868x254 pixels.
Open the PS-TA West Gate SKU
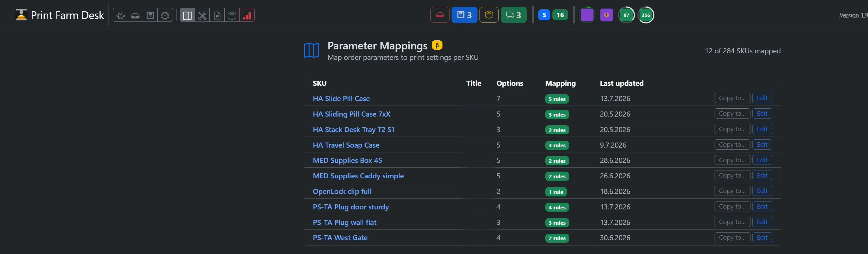340,238
